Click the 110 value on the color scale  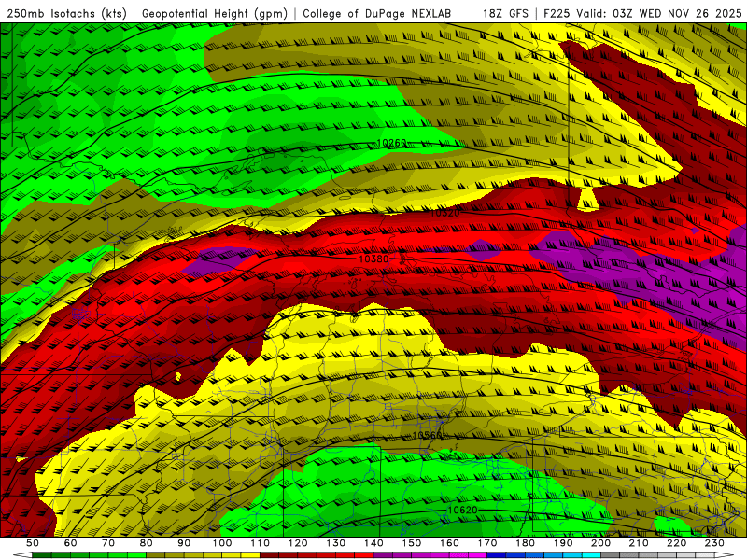(x=261, y=543)
